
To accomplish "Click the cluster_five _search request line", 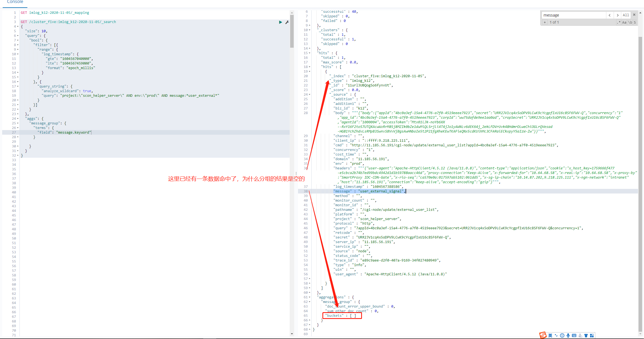I will coord(68,22).
